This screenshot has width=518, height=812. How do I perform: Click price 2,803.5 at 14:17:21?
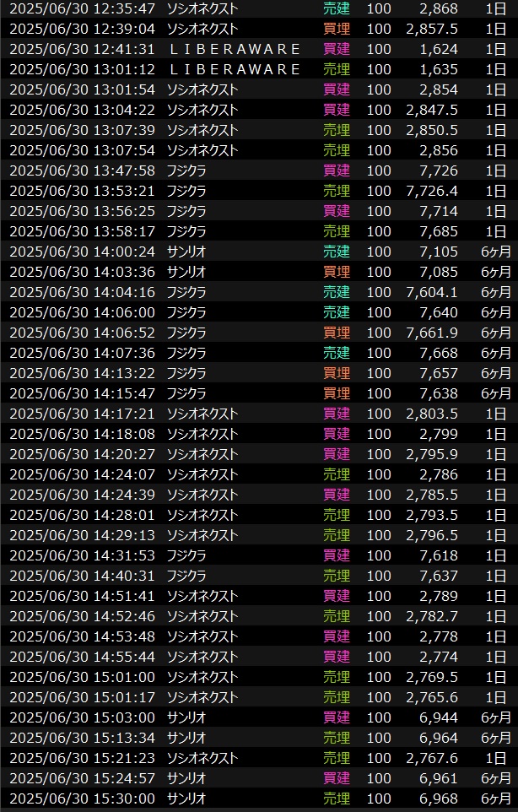point(432,414)
